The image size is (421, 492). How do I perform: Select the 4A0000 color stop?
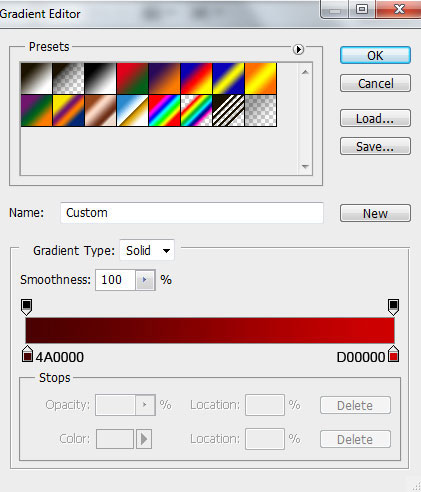[x=27, y=354]
